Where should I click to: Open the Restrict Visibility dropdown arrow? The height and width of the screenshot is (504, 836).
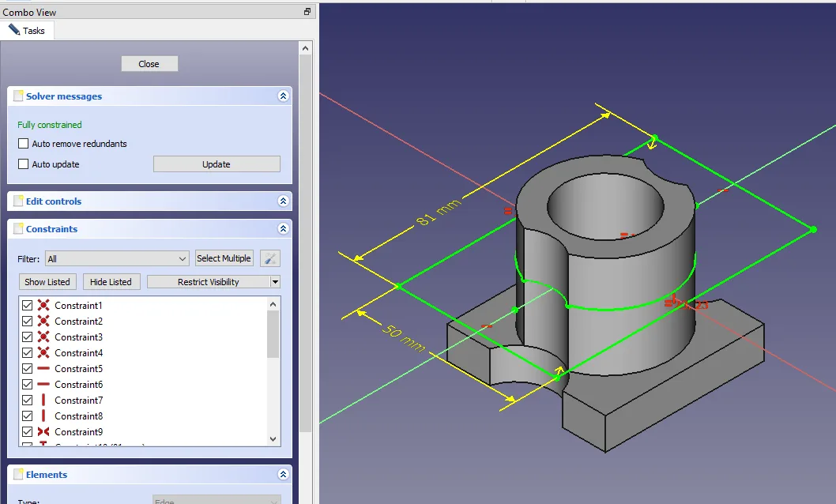274,282
